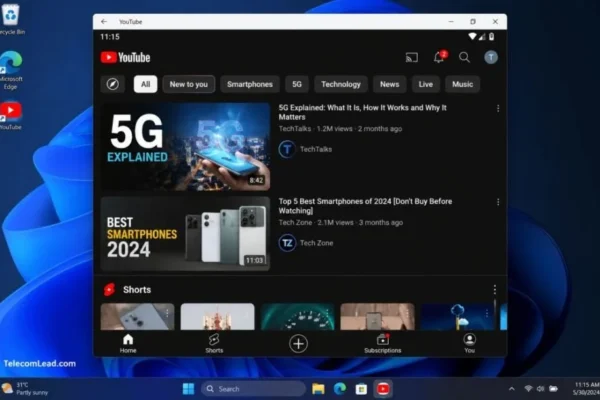Open Microsoft Store from taskbar
The width and height of the screenshot is (600, 400).
click(x=361, y=389)
